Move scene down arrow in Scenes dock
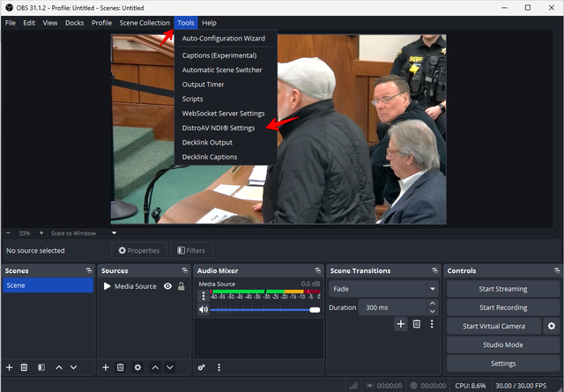This screenshot has width=564, height=392. coord(74,367)
